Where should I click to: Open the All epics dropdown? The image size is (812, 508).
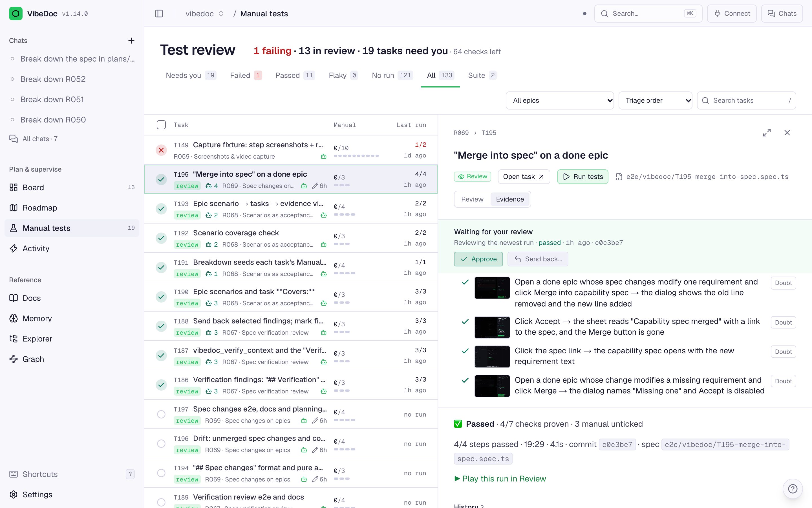click(x=560, y=100)
